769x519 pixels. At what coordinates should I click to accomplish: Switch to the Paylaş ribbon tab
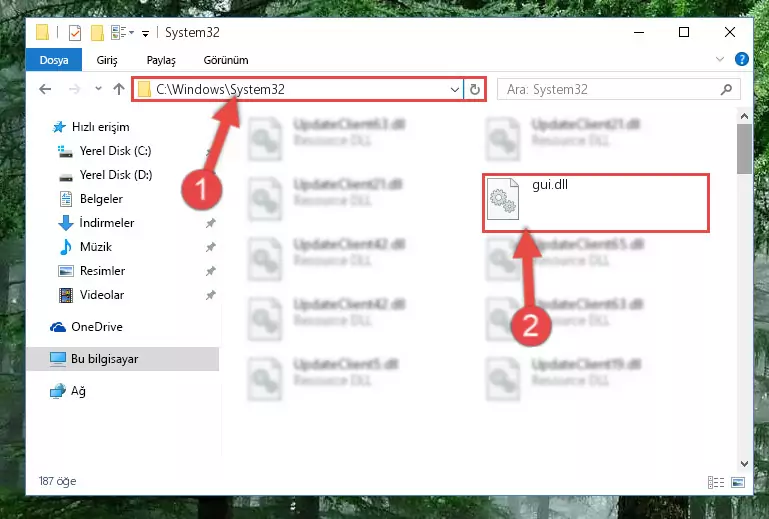[161, 60]
